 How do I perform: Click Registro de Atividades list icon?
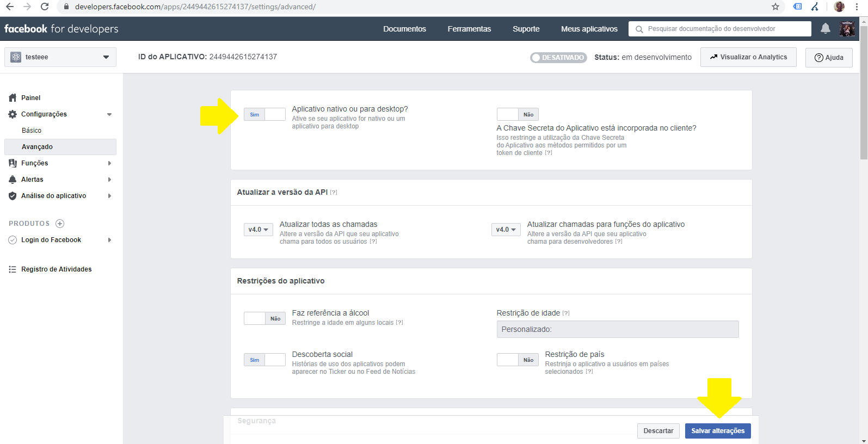13,269
